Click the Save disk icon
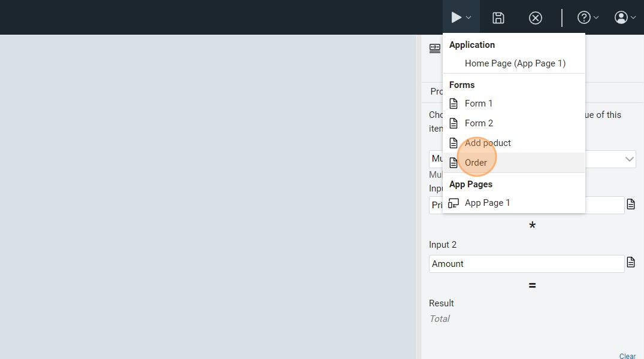644x359 pixels. (x=498, y=18)
